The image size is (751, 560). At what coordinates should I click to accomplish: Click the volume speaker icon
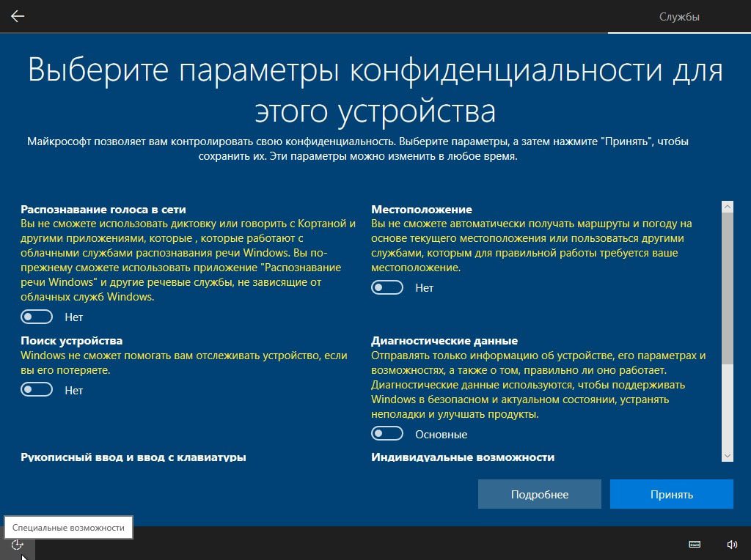click(x=731, y=544)
